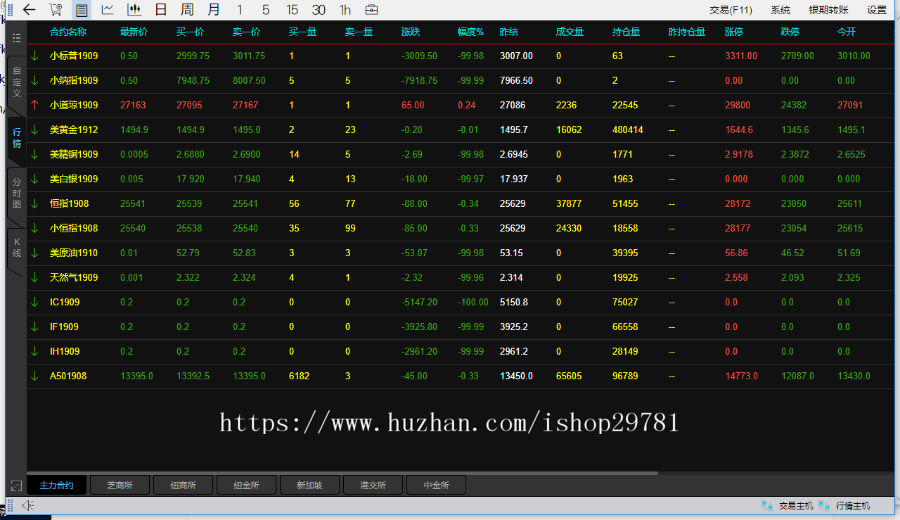Click the back arrow in the toolbar
Screen dimensions: 900x520
pos(29,9)
